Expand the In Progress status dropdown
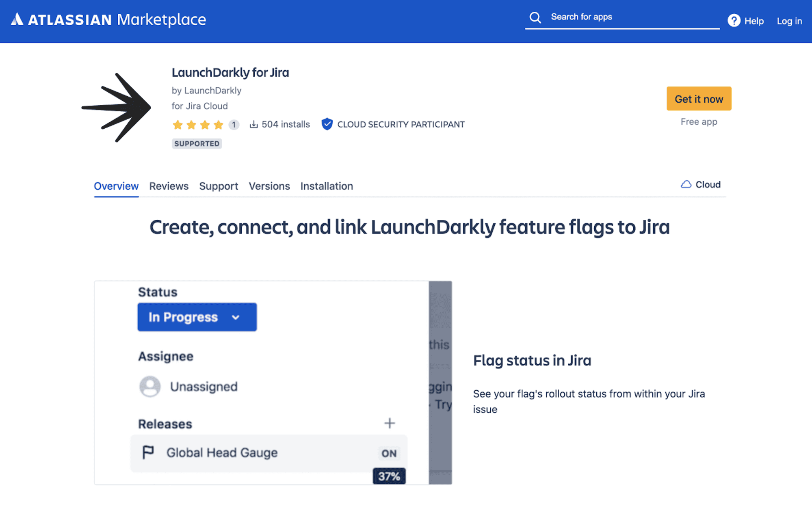Image resolution: width=812 pixels, height=517 pixels. [197, 317]
